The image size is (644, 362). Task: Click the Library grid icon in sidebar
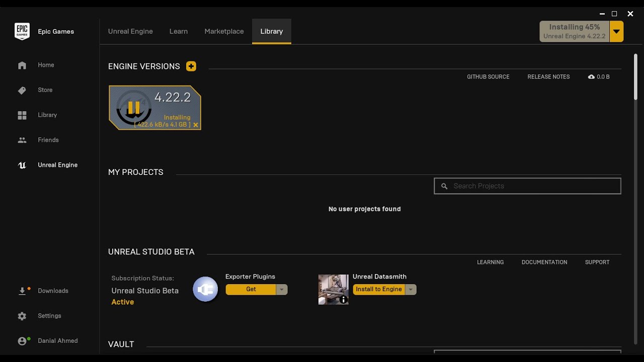(x=22, y=115)
